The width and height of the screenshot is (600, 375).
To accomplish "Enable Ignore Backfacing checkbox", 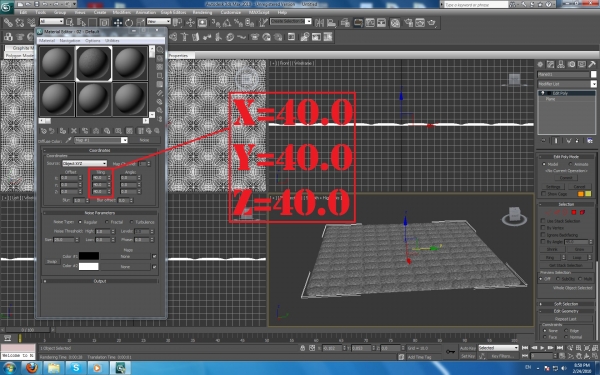I will (543, 235).
